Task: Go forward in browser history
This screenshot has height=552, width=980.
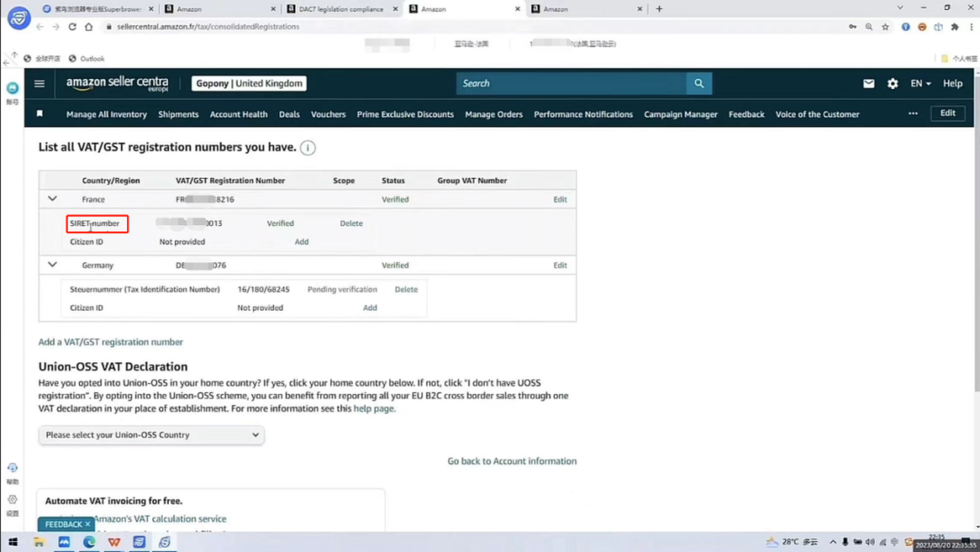Action: (55, 27)
